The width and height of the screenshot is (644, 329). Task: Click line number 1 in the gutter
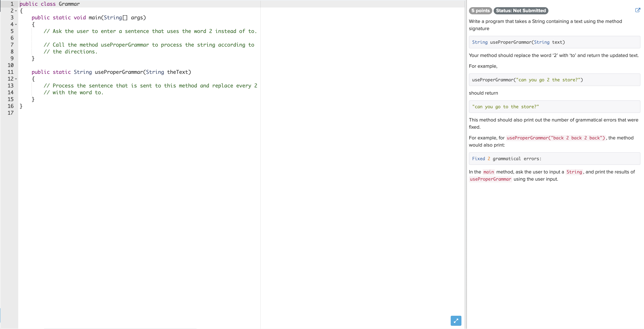[12, 4]
